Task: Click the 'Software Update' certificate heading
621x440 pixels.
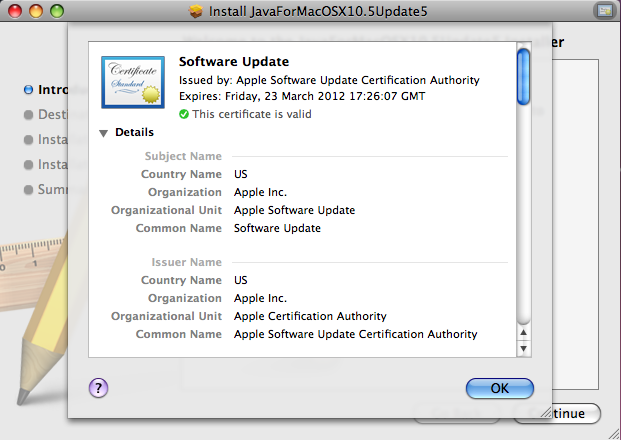Action: (x=234, y=61)
